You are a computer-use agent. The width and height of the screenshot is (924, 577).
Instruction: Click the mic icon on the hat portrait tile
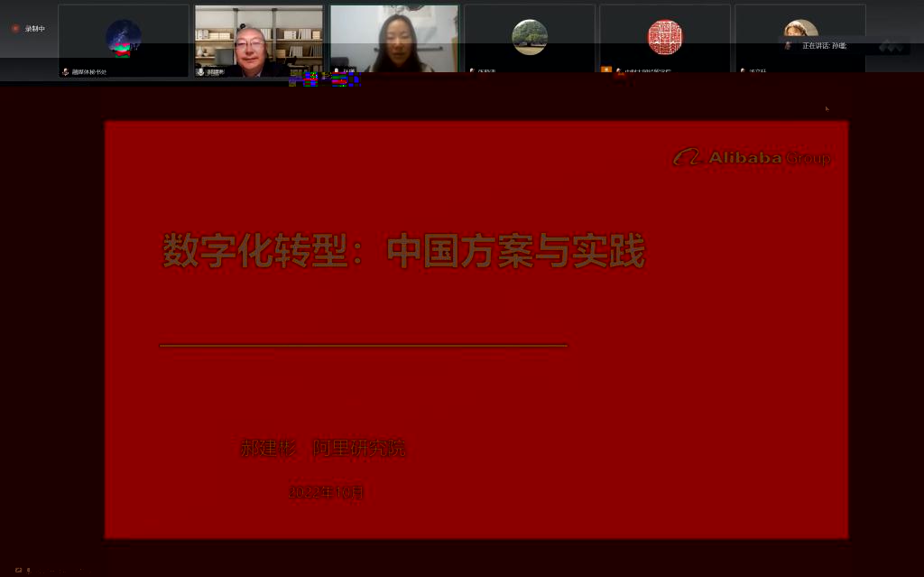(743, 70)
